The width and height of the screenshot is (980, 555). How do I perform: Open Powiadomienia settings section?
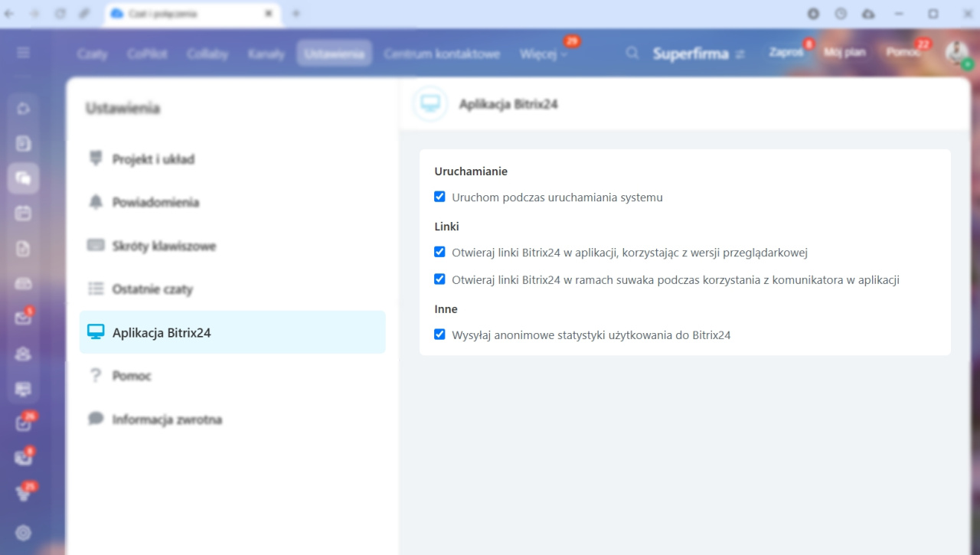click(232, 202)
